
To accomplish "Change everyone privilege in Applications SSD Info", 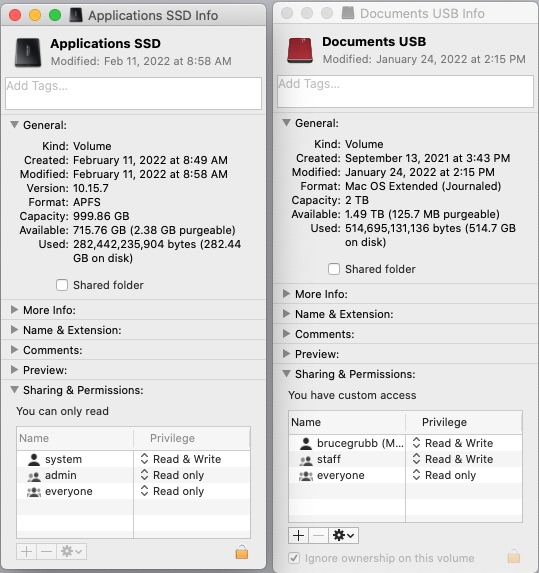I will tap(172, 491).
